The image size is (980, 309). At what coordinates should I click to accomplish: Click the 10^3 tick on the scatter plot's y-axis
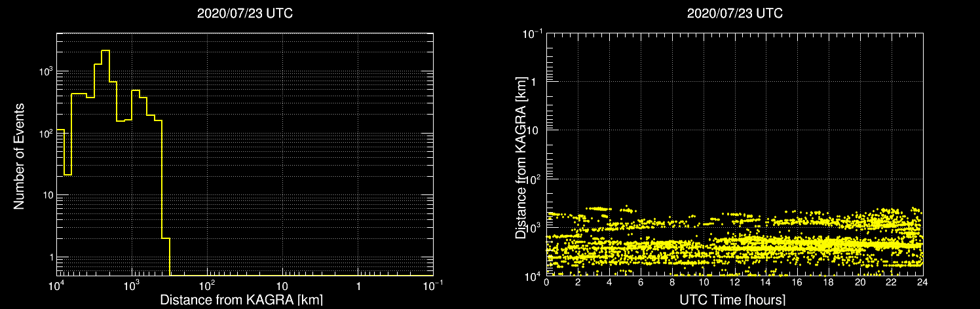click(533, 227)
